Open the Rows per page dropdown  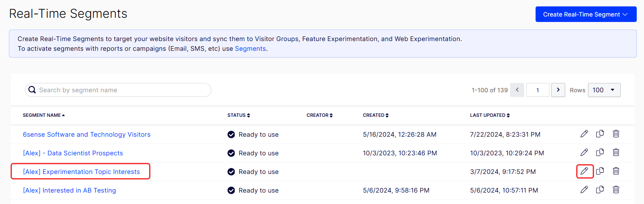604,90
